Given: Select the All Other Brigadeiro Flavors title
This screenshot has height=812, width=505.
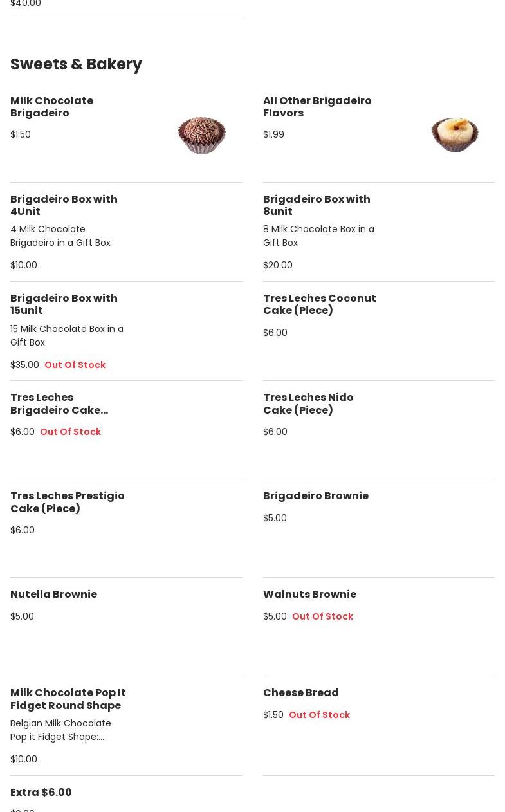Looking at the screenshot, I should (x=317, y=107).
